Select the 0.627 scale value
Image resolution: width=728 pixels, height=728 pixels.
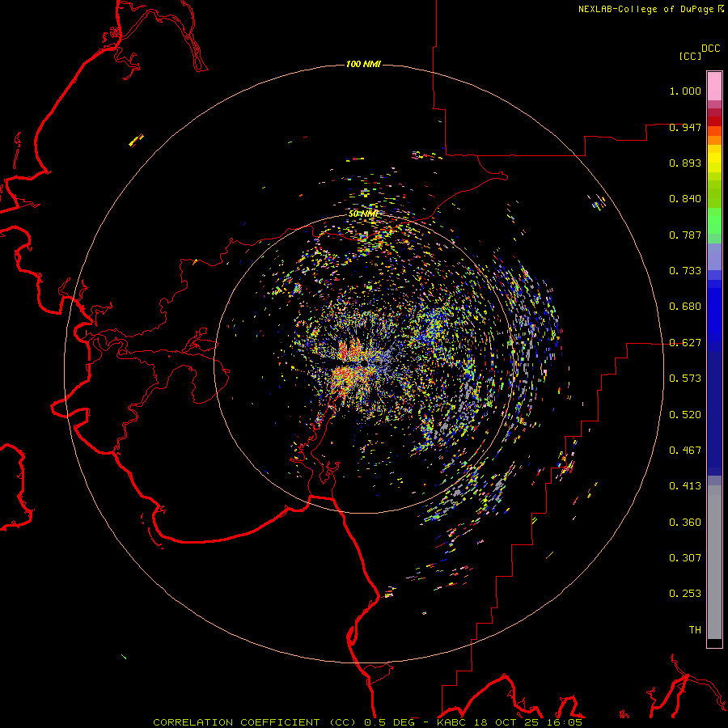685,343
